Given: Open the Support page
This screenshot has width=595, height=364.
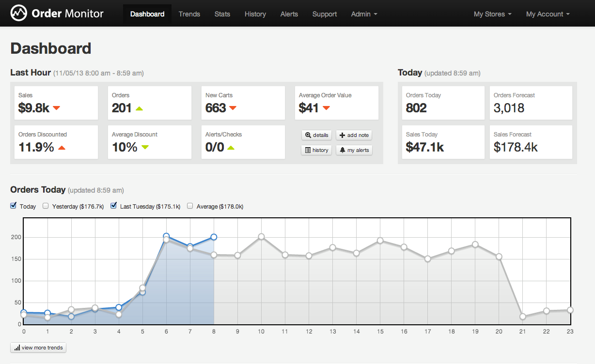Looking at the screenshot, I should tap(325, 14).
